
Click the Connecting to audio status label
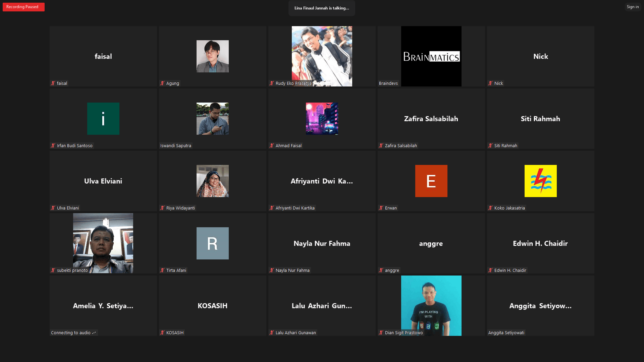[x=73, y=333]
